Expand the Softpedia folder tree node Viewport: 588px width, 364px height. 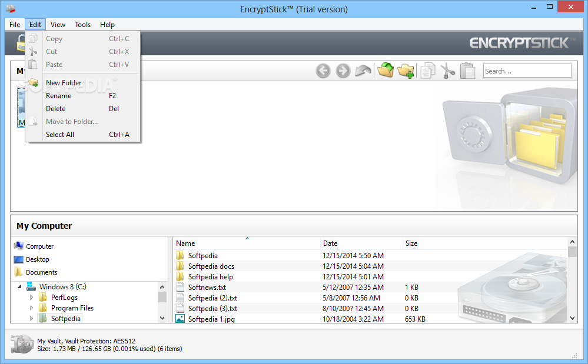coord(32,318)
